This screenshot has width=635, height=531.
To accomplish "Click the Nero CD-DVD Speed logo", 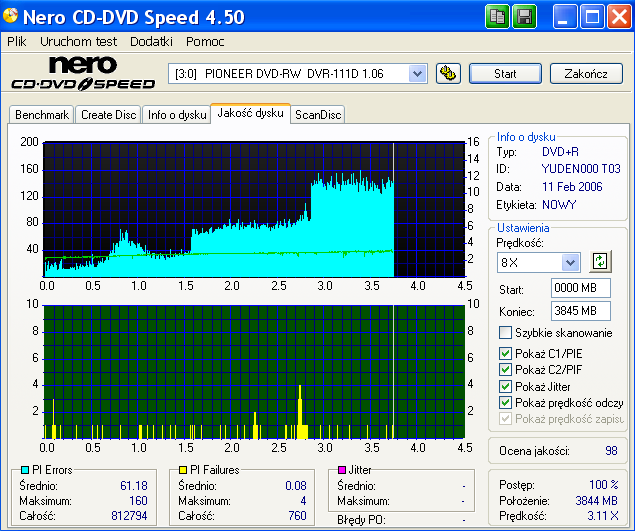I will 83,73.
